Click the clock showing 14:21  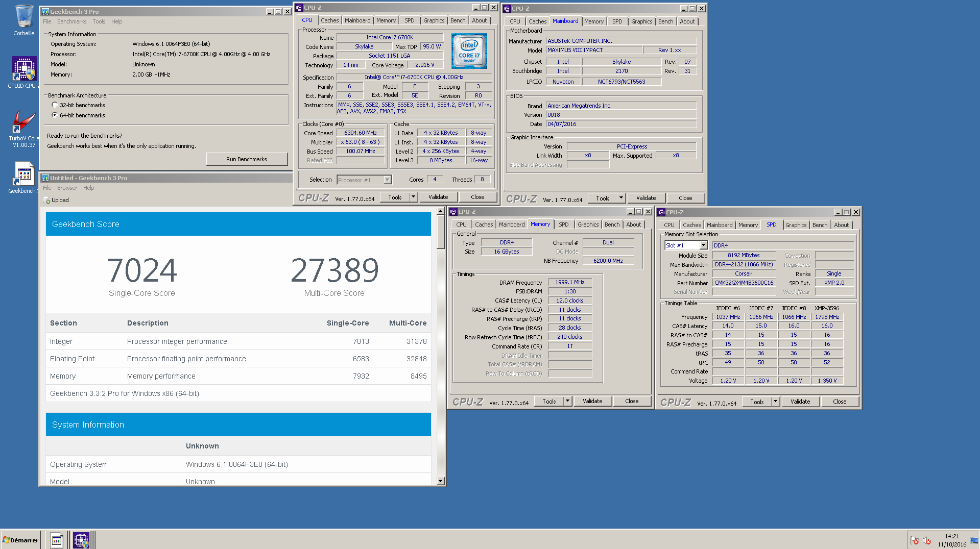click(x=952, y=536)
